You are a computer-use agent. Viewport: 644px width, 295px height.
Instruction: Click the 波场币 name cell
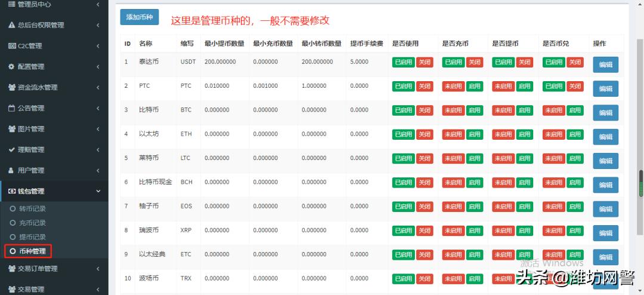[x=148, y=278]
